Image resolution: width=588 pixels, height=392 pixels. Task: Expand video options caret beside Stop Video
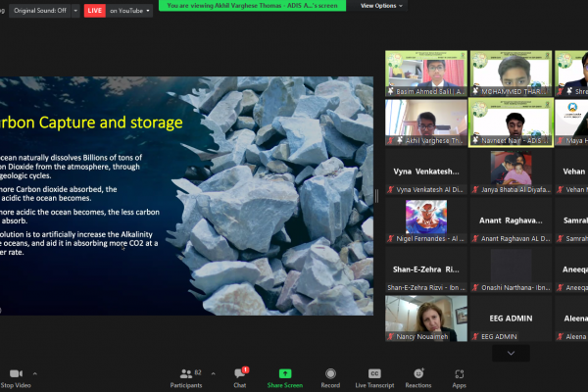pyautogui.click(x=34, y=373)
